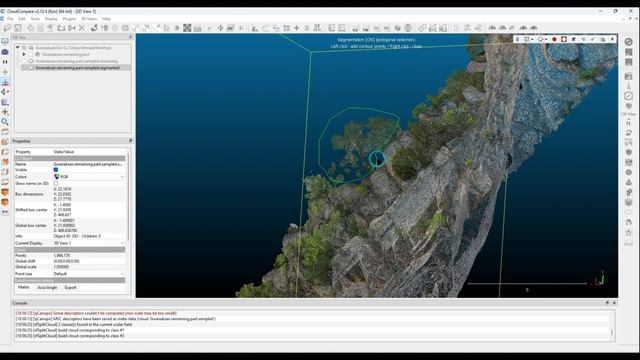Screen dimensions: 640x360
Task: Open the Point size Default dropdown
Action: pos(89,274)
